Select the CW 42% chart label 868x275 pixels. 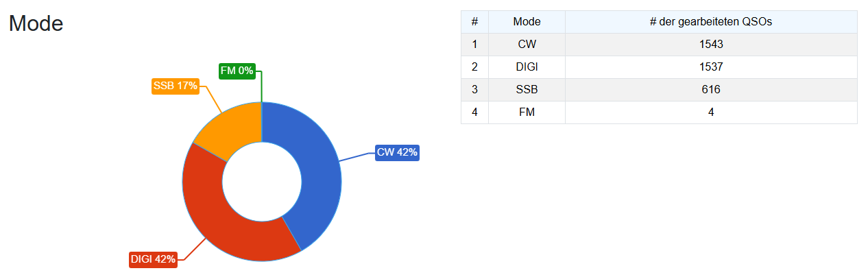click(x=397, y=152)
